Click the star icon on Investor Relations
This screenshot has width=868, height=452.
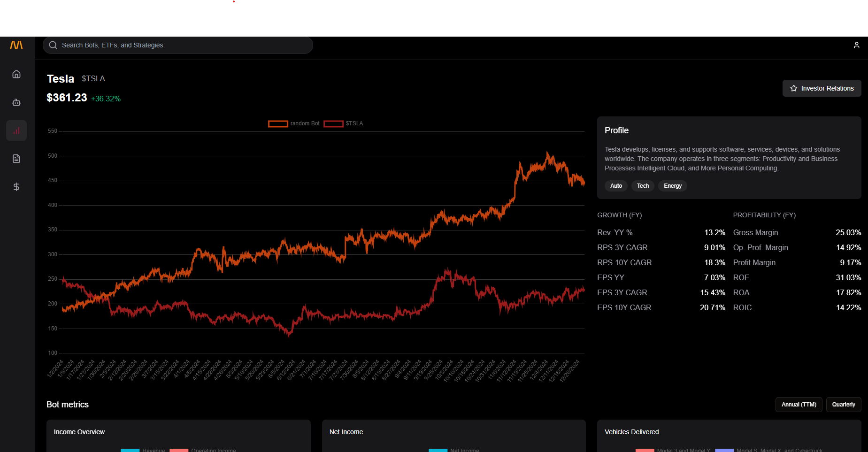coord(794,88)
